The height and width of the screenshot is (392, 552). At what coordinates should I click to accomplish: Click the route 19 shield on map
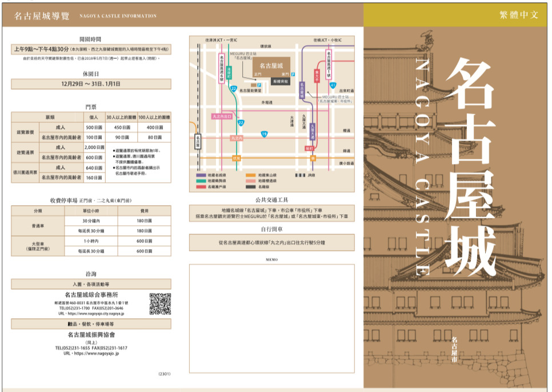(263, 134)
